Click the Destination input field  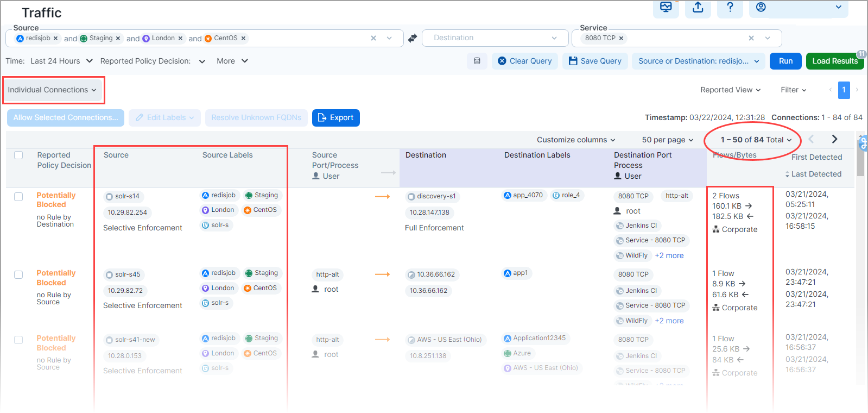pos(489,38)
